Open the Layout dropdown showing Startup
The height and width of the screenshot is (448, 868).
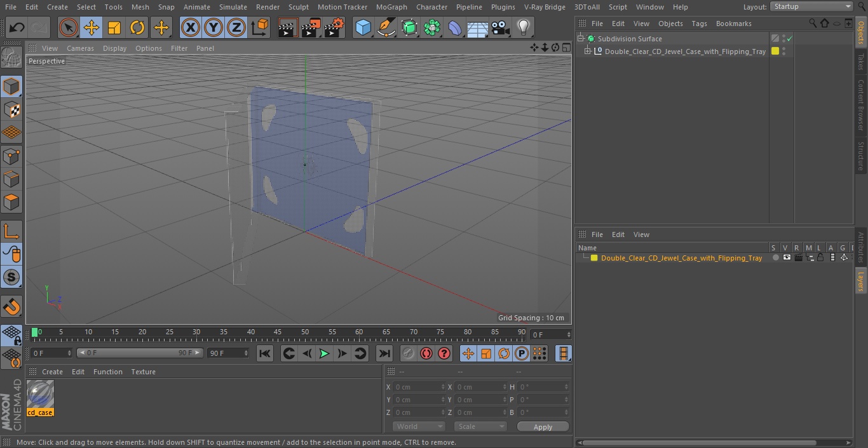(x=811, y=6)
